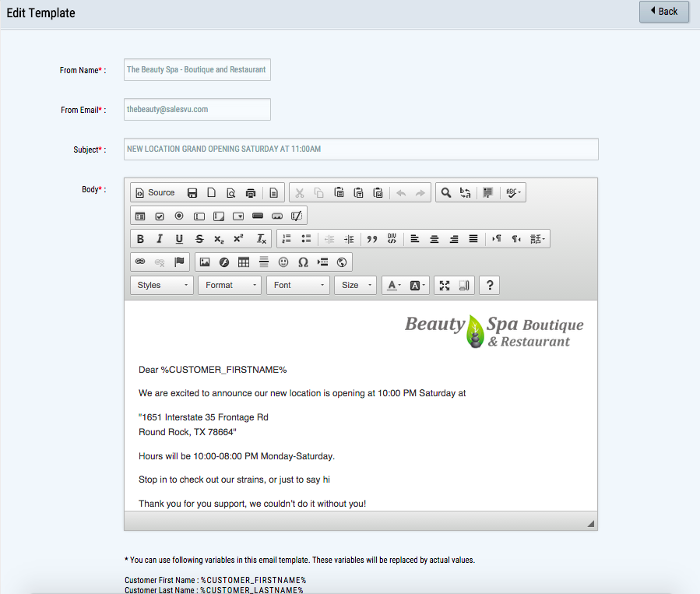Insert a form button element

[258, 216]
